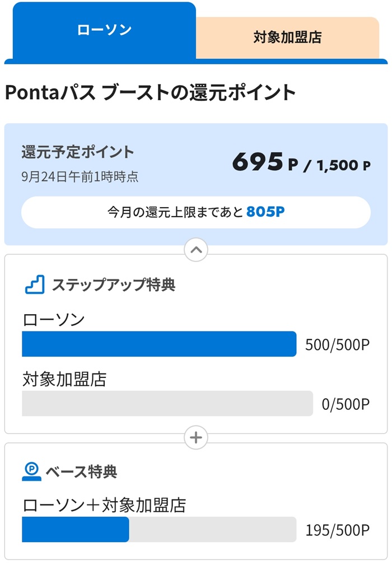
Task: Collapse details with the chevron-up button
Action: pos(196,250)
